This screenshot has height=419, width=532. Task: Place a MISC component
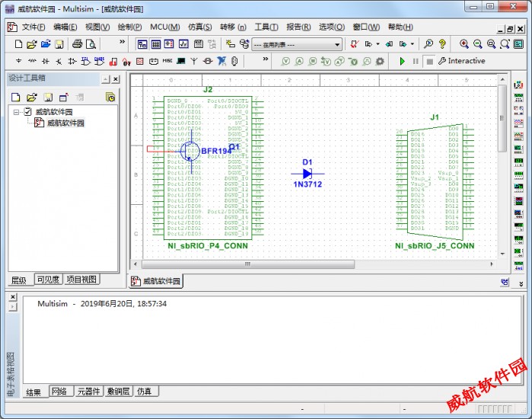[167, 61]
